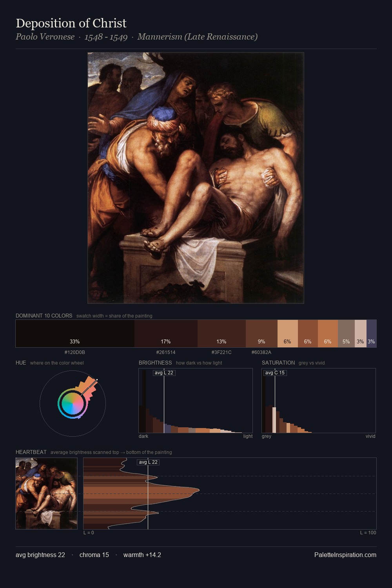Select the 17% dark maroon swatch
This screenshot has height=588, width=392.
pos(166,334)
